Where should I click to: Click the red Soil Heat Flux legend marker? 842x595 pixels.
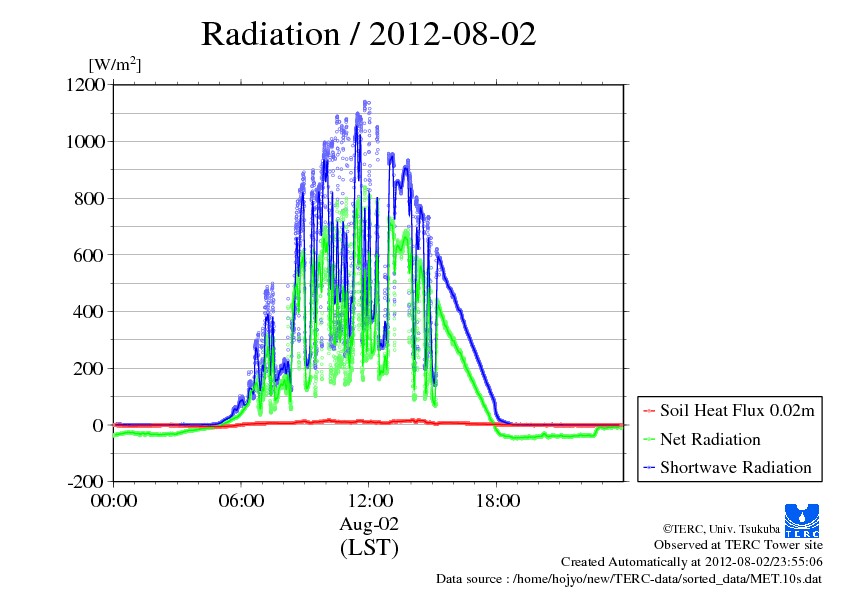click(649, 411)
